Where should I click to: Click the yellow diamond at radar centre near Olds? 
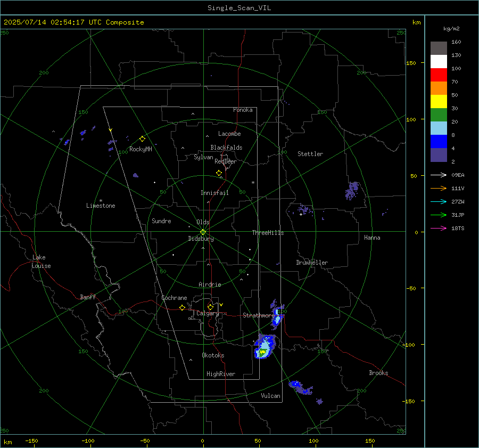pos(203,232)
